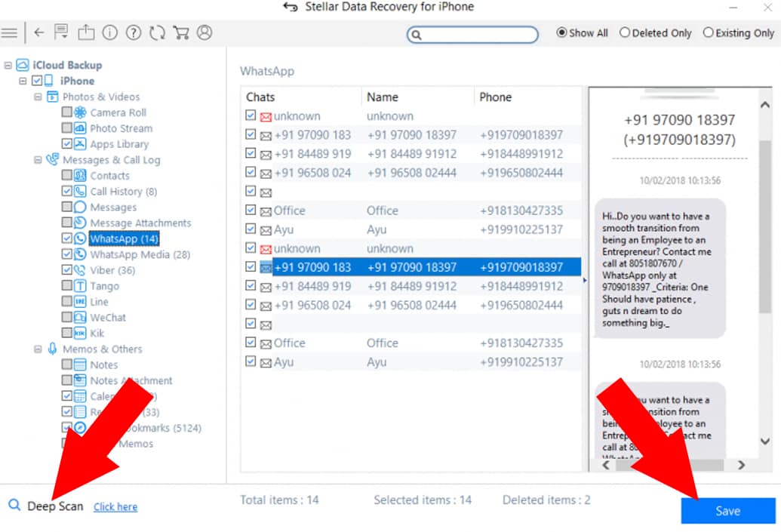This screenshot has height=532, width=781.
Task: Click the back arrow icon
Action: click(39, 33)
